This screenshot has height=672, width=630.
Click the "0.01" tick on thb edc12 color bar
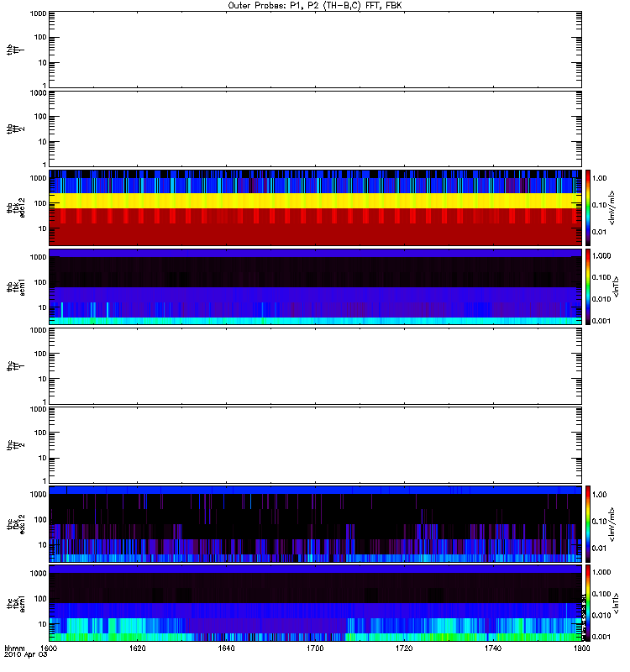tap(600, 233)
